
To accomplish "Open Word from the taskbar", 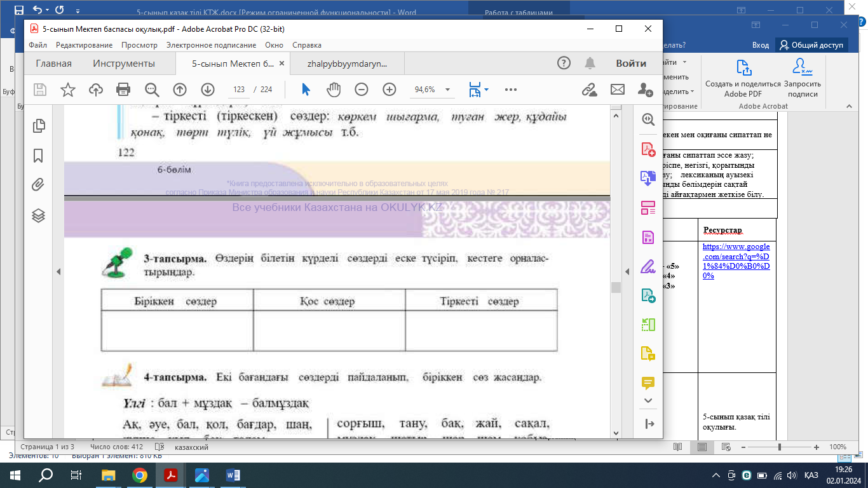I will [x=233, y=475].
